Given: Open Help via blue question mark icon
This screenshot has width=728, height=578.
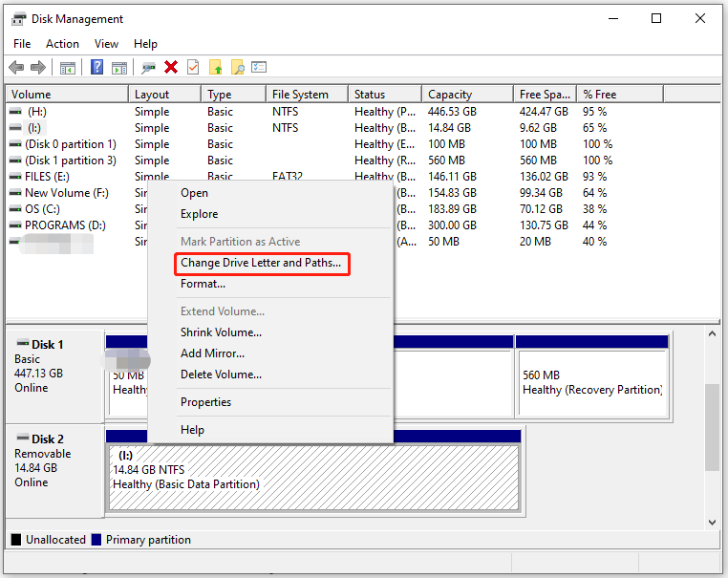Looking at the screenshot, I should [x=97, y=67].
